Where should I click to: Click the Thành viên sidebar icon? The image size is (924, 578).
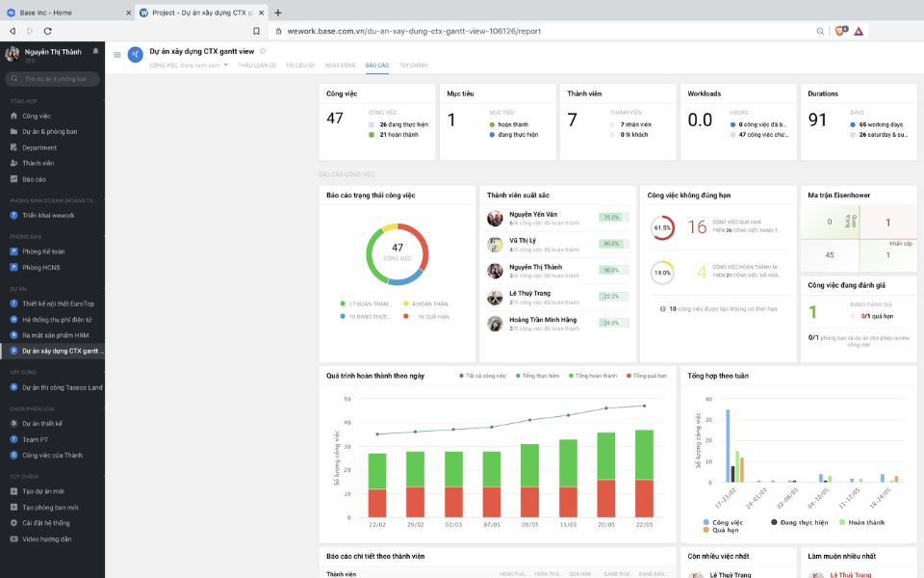click(13, 163)
